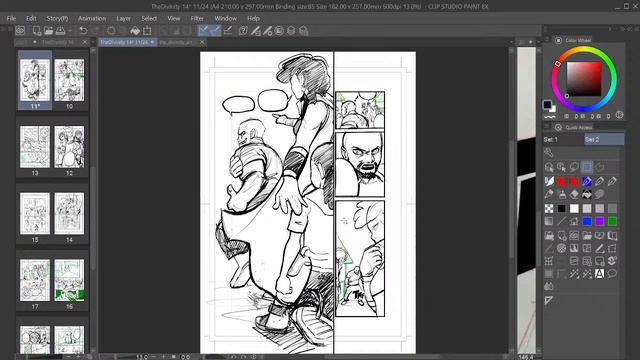Select page 13 thumbnail in page manager
Screen dimensions: 640x360
[x=35, y=147]
